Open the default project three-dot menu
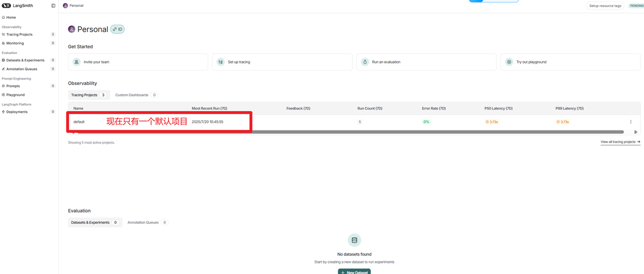The width and height of the screenshot is (644, 274). tap(631, 122)
